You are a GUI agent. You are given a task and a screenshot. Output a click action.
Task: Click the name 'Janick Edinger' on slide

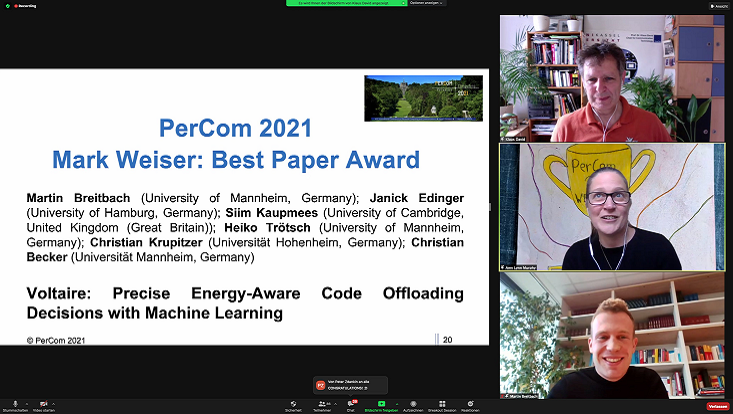tap(417, 198)
